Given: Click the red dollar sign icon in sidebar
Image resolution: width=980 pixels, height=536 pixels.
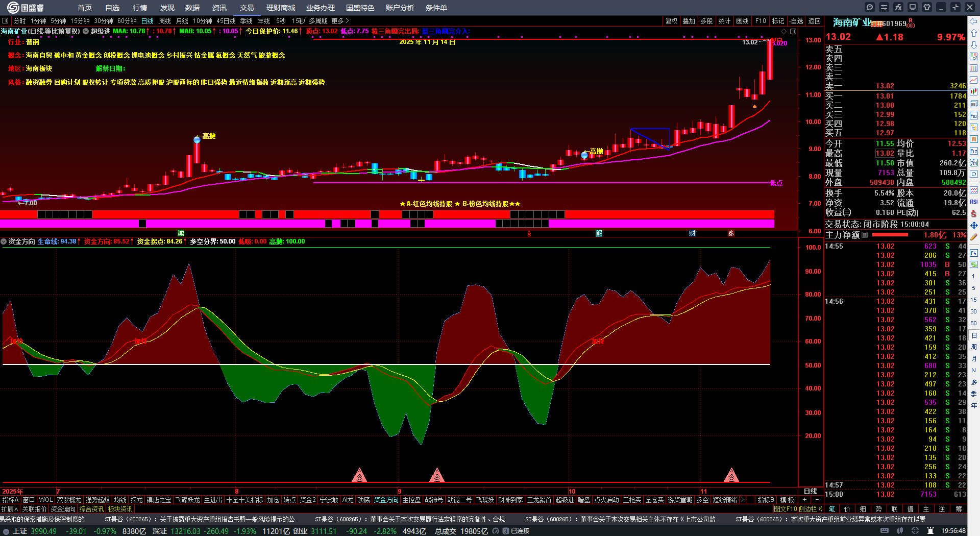Looking at the screenshot, I should coord(974,213).
